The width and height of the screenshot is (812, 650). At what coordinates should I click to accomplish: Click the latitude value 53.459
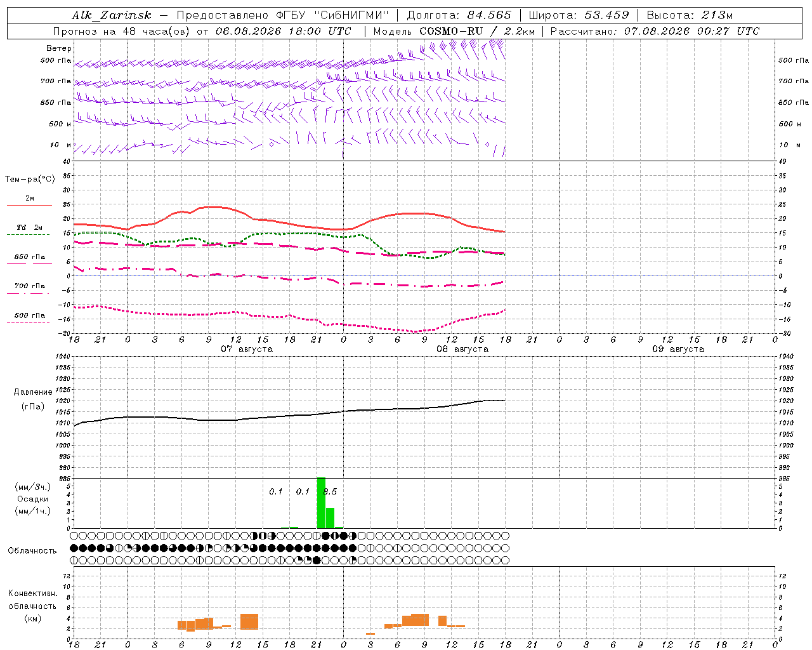(606, 15)
